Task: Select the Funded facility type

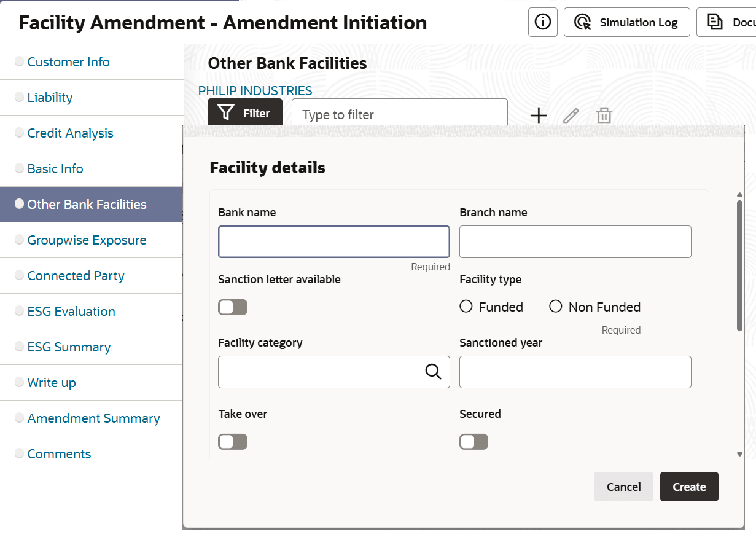Action: 466,307
